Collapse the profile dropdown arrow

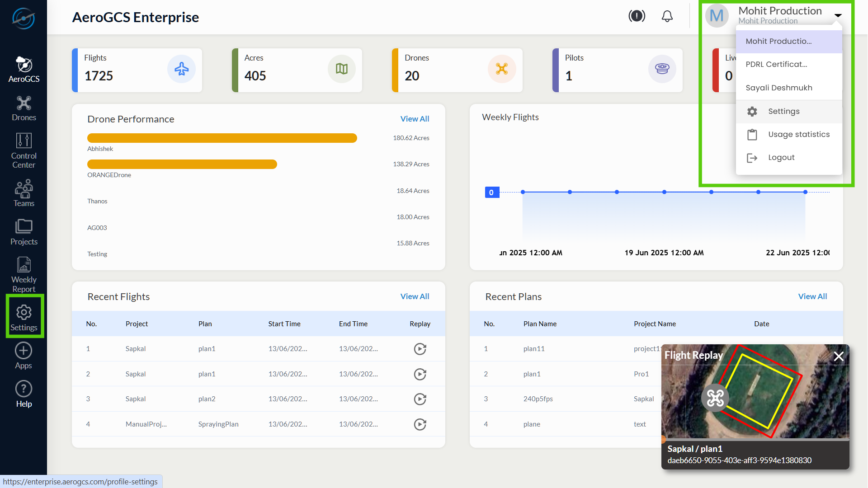(x=838, y=15)
